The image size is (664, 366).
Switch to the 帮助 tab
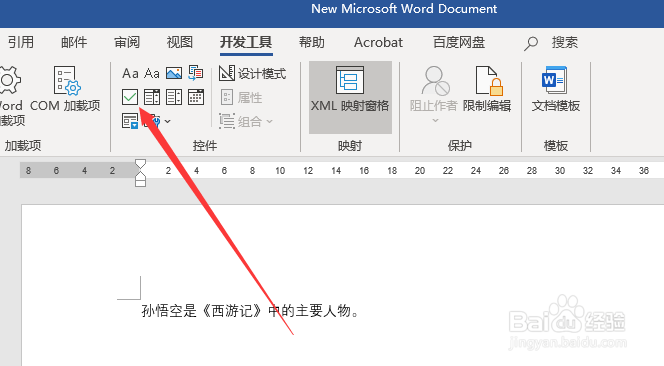(x=312, y=42)
